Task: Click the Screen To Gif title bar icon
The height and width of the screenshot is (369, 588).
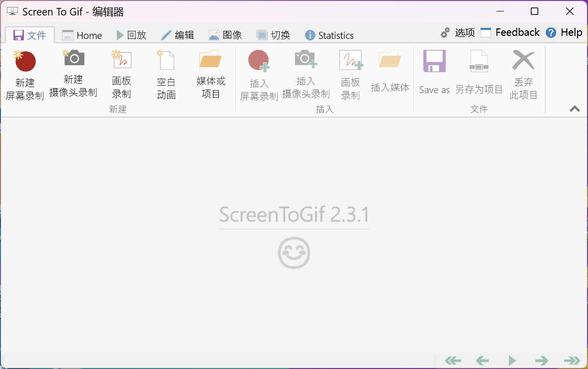Action: click(12, 11)
